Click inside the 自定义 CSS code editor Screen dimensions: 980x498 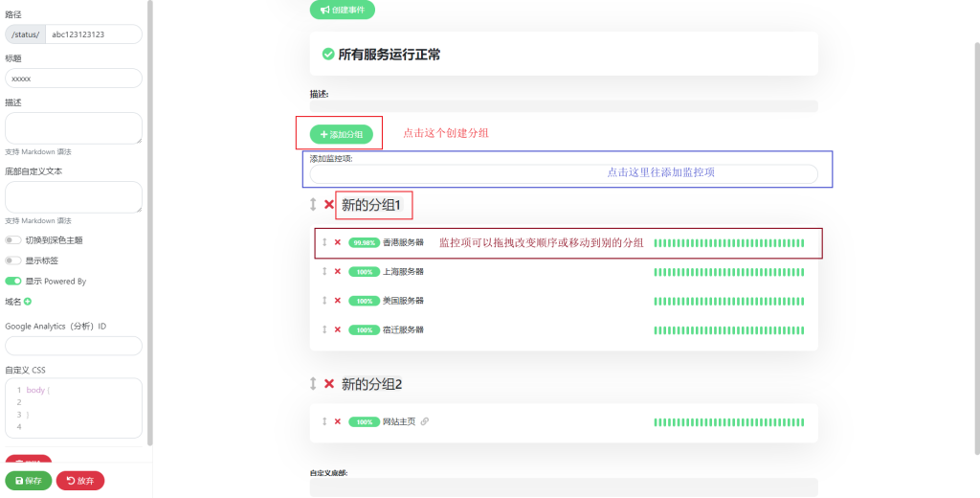(x=74, y=408)
